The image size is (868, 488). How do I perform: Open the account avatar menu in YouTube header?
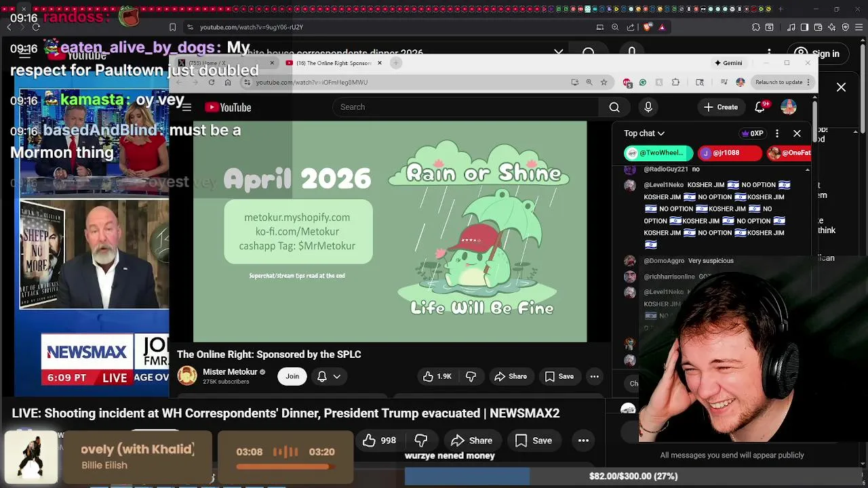[x=789, y=107]
